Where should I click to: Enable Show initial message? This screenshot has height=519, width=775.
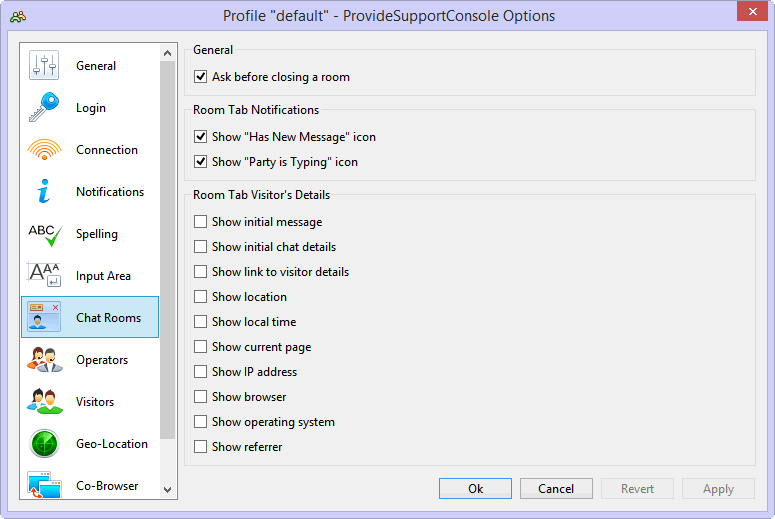coord(200,221)
